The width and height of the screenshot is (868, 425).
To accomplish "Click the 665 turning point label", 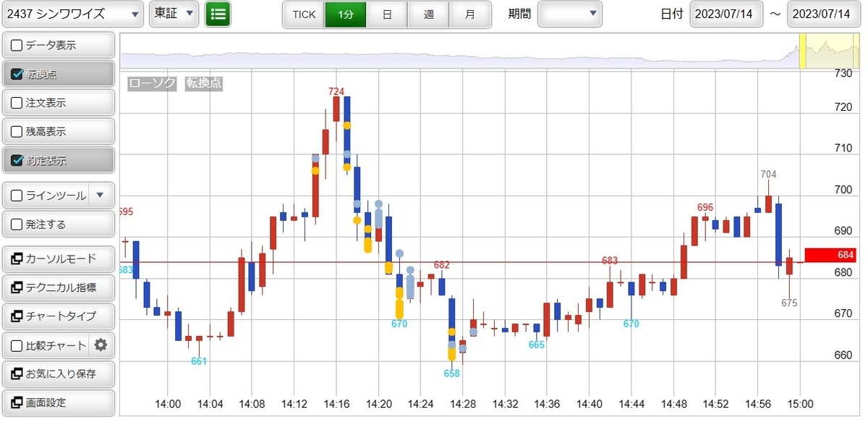I will [536, 345].
